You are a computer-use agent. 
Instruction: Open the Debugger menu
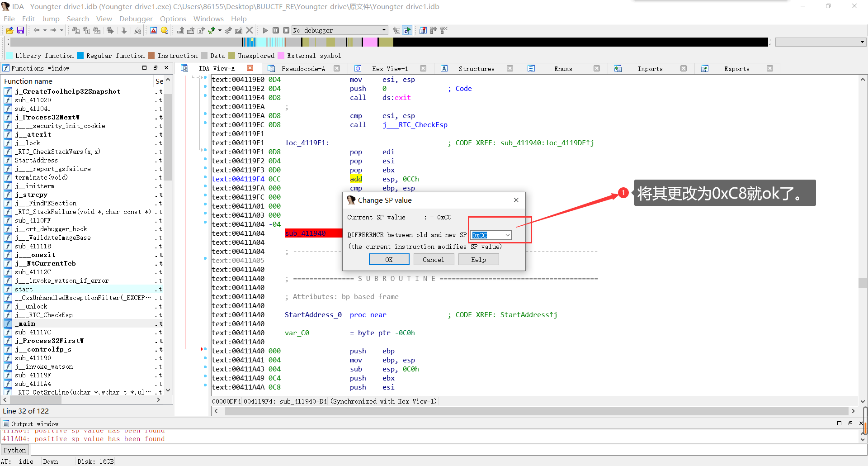coord(136,19)
